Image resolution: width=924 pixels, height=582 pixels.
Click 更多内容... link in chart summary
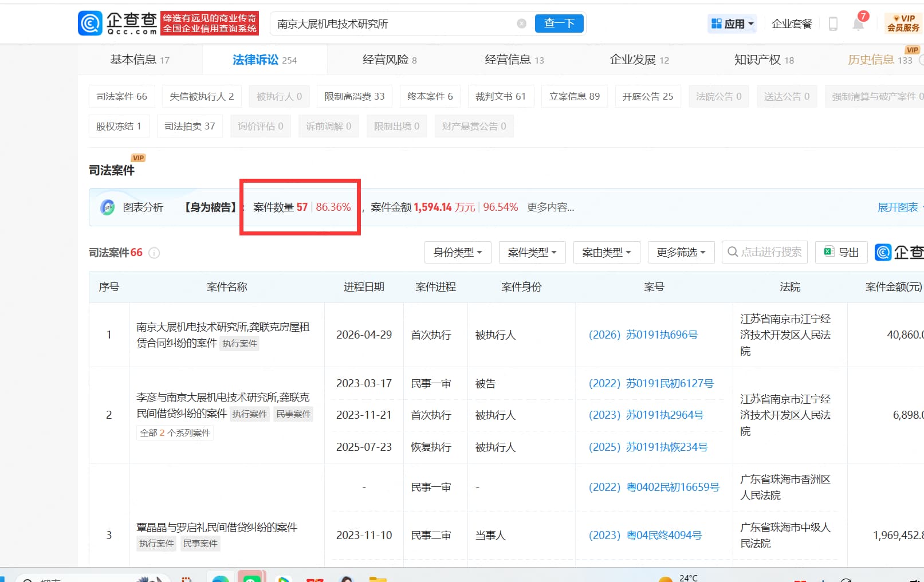pos(551,207)
